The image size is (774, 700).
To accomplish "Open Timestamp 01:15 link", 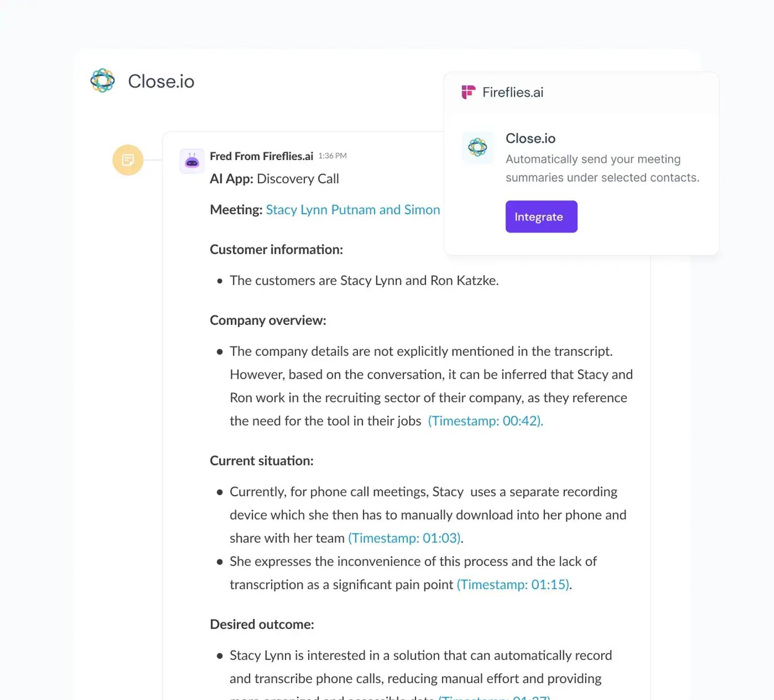I will click(513, 584).
